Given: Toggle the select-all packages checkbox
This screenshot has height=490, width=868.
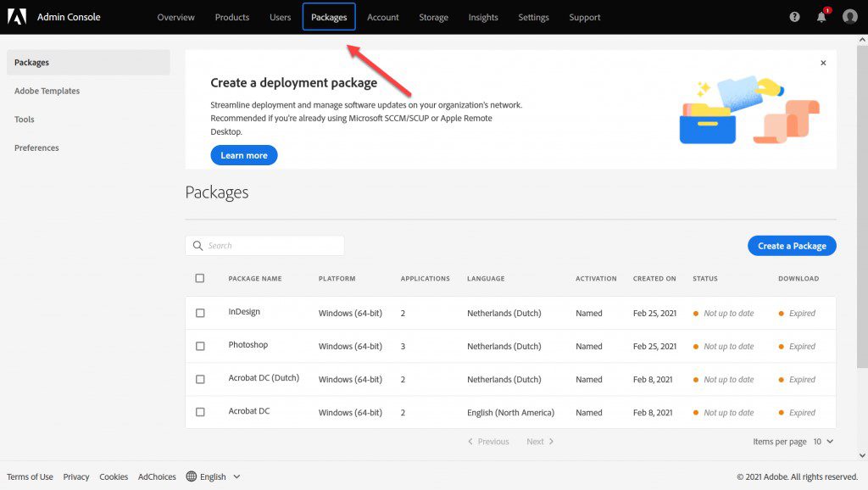Looking at the screenshot, I should (200, 278).
